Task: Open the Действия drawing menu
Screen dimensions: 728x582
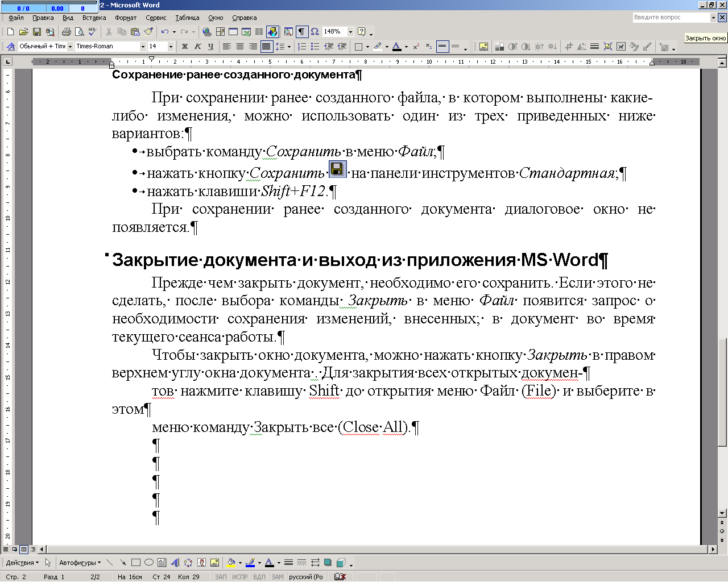Action: 22,563
